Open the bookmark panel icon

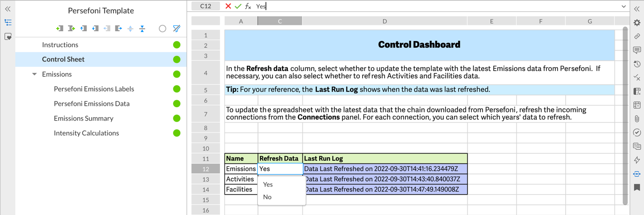(637, 187)
